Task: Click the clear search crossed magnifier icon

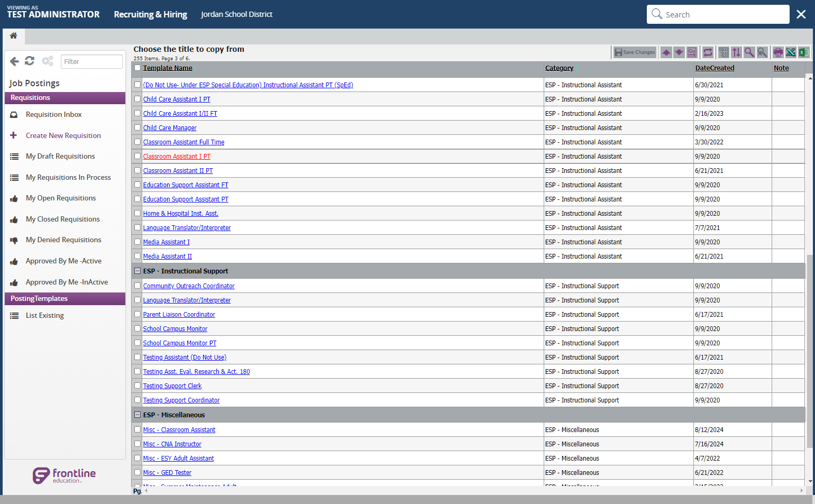Action: pos(762,52)
